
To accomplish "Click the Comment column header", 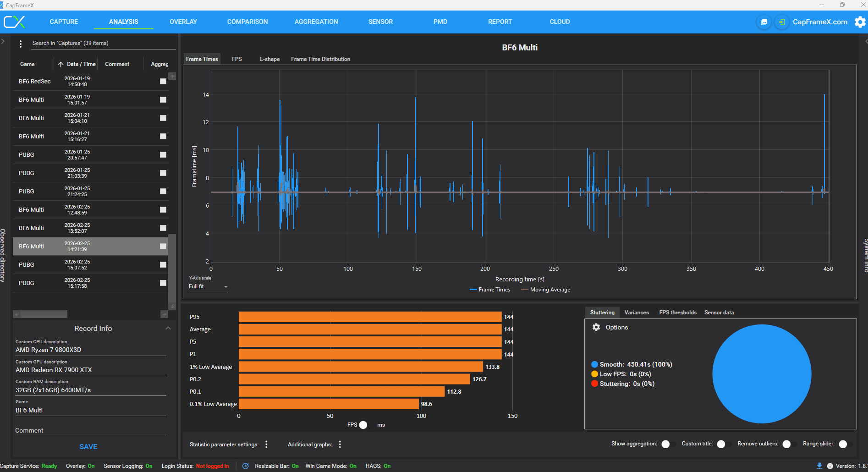I will click(117, 64).
